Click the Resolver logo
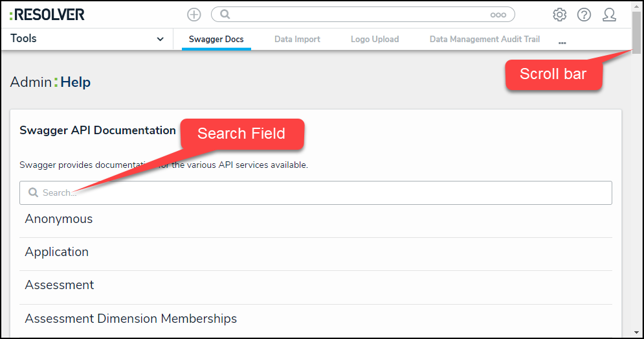 coord(47,14)
